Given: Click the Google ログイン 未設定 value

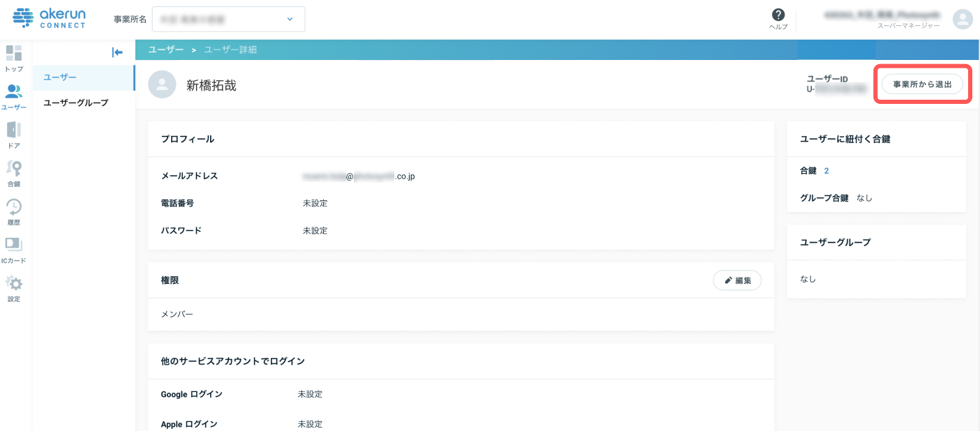Looking at the screenshot, I should [x=310, y=394].
